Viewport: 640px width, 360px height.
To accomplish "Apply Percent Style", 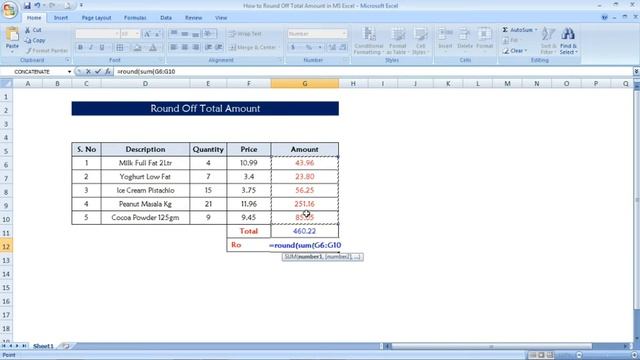I will pyautogui.click(x=309, y=47).
